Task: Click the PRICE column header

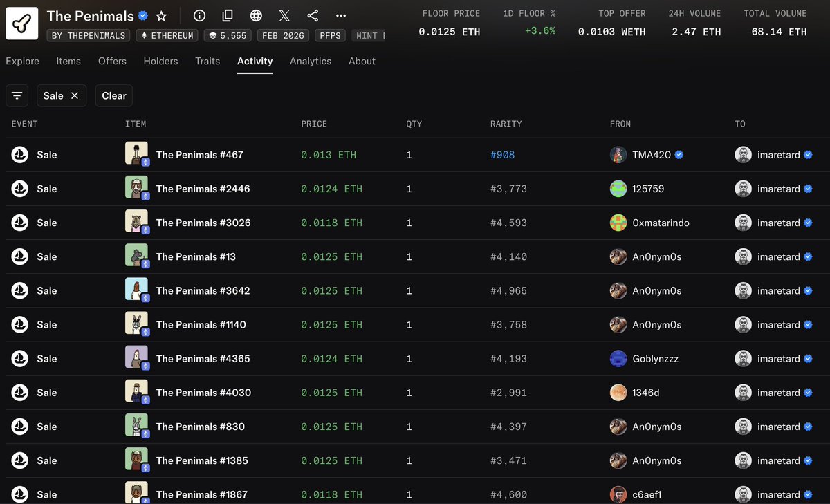Action: pos(314,124)
